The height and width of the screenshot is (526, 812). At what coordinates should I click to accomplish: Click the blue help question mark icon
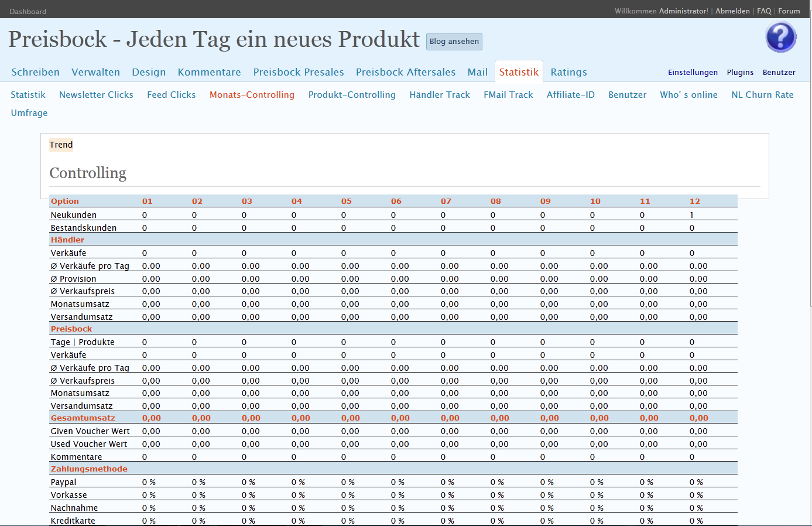coord(780,37)
